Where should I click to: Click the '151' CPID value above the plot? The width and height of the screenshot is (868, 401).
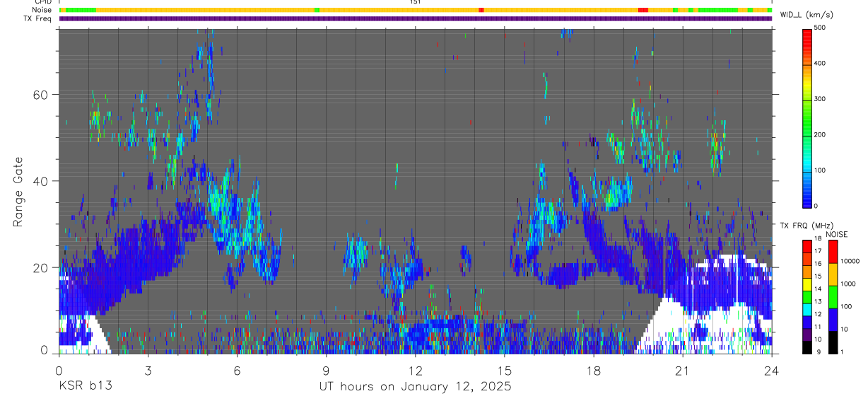pos(415,2)
